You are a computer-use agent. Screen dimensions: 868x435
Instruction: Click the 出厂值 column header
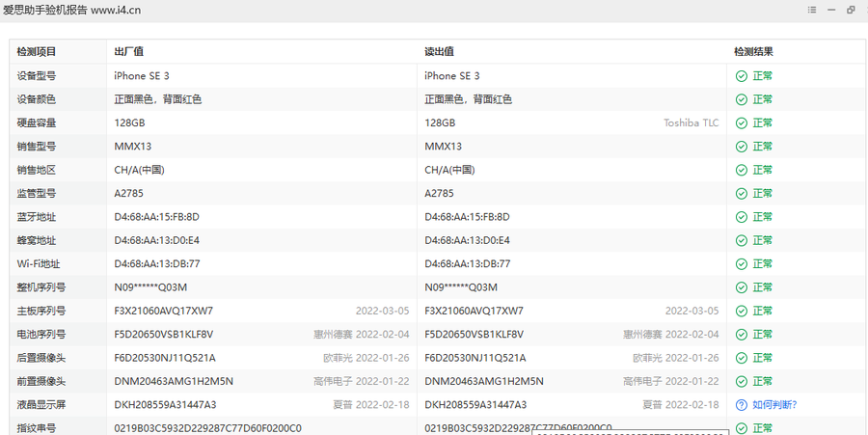[129, 52]
